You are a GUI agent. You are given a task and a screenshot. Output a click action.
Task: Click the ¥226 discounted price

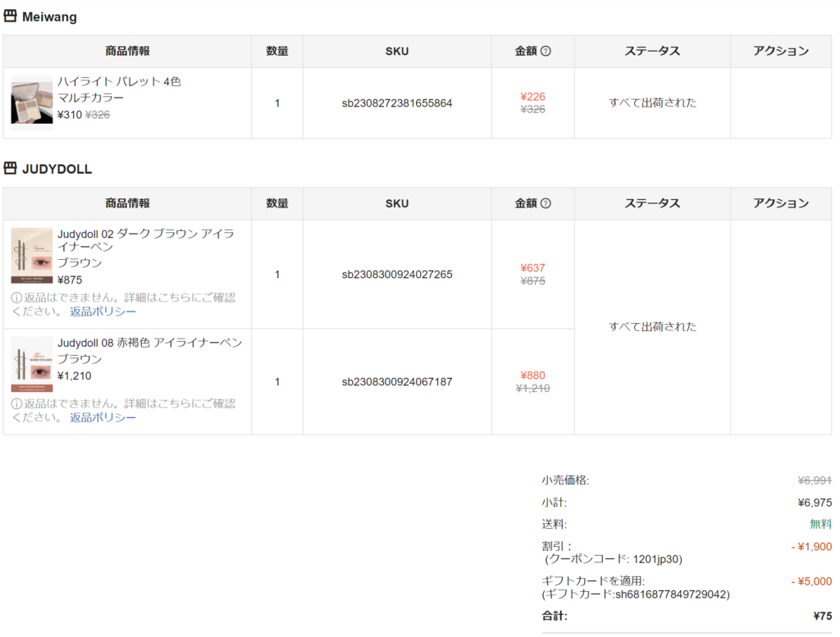(x=532, y=97)
